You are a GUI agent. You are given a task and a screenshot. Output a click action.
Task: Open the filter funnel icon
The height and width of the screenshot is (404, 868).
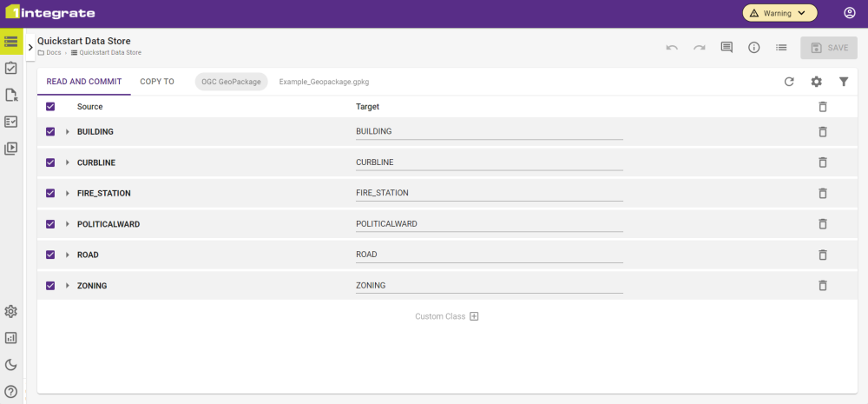tap(844, 82)
